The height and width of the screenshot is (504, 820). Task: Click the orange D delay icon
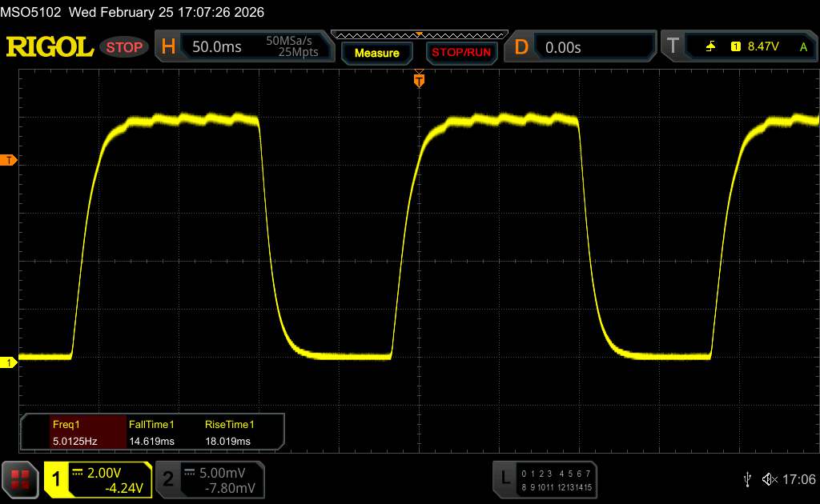[521, 47]
